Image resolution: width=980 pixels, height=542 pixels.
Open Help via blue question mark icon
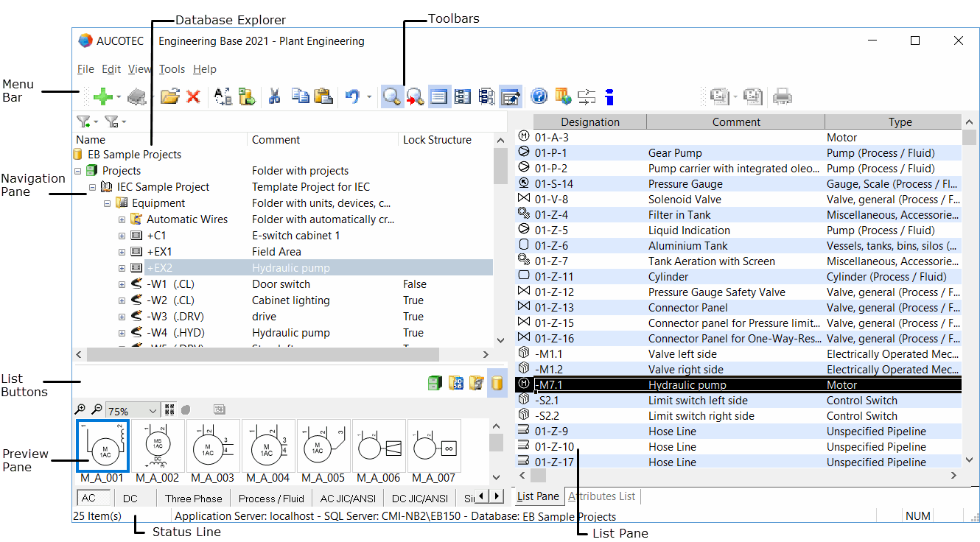[539, 96]
